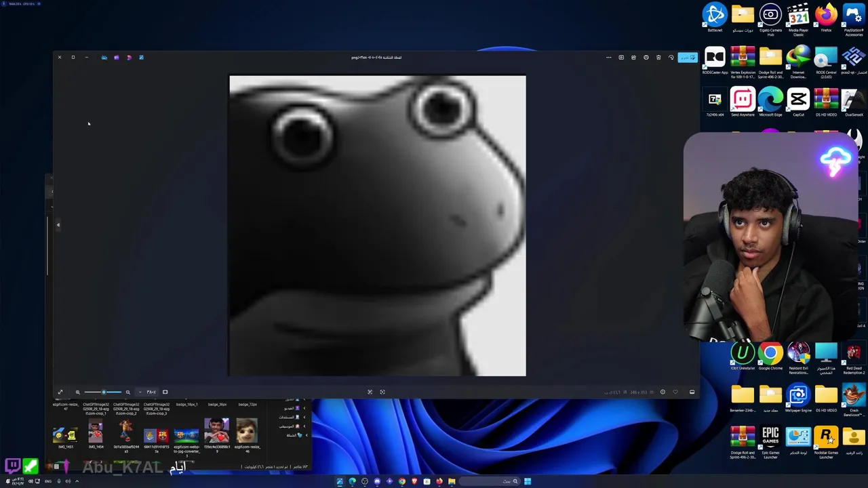
Task: Click the fit-to-window icon beside zoom value
Action: pos(165,392)
